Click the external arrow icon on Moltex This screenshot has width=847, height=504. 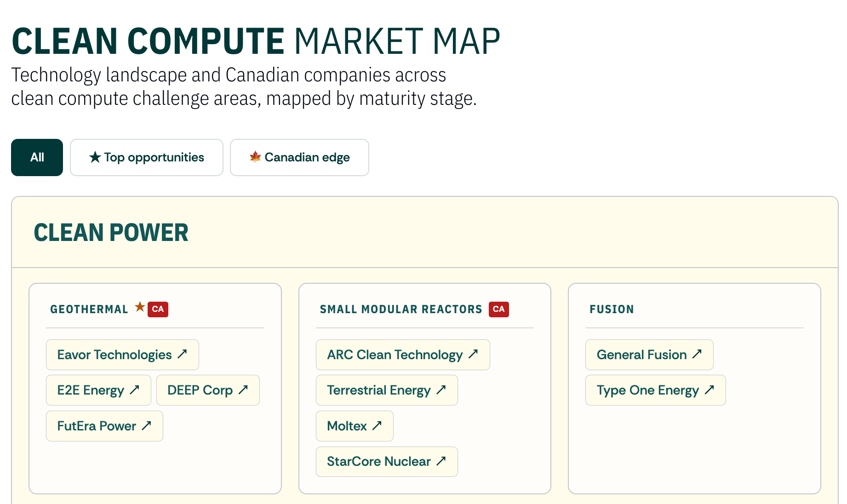click(x=377, y=425)
